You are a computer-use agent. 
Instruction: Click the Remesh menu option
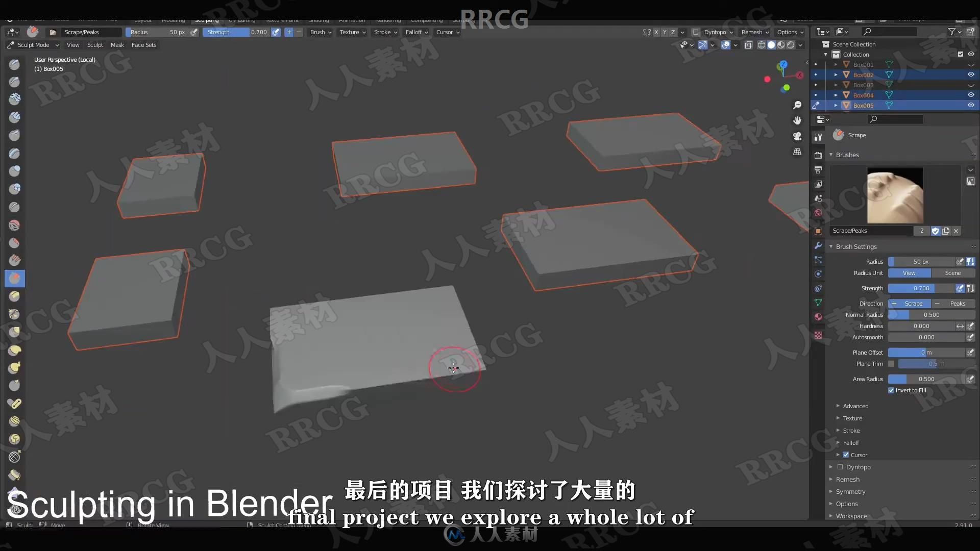(x=751, y=32)
